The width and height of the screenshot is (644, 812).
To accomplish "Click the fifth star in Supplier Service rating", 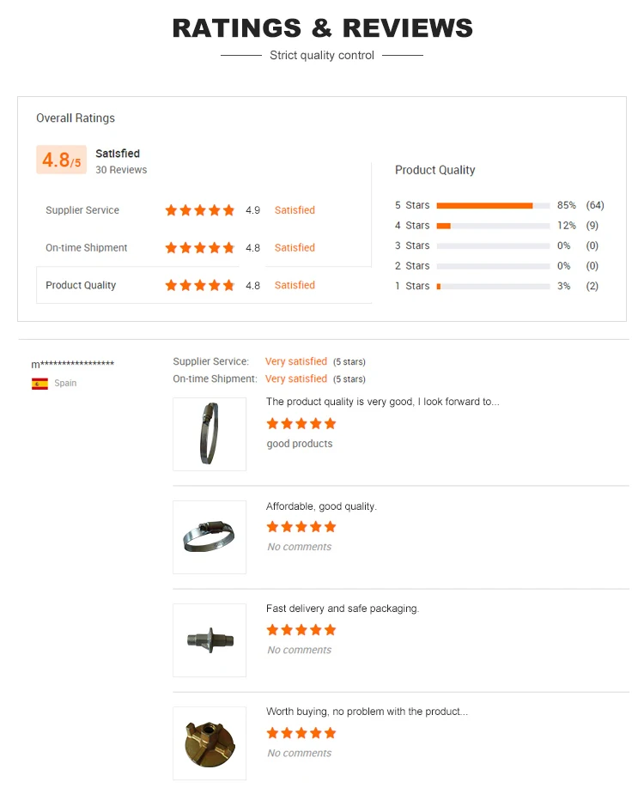I will click(228, 209).
